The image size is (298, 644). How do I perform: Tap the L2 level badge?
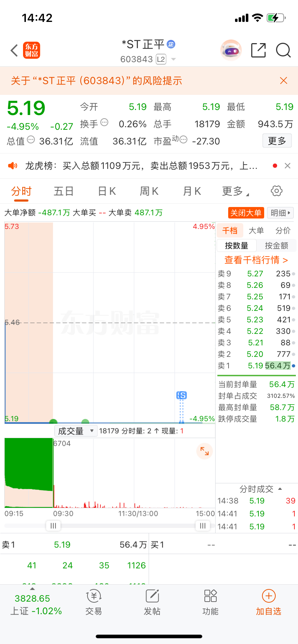pos(161,59)
